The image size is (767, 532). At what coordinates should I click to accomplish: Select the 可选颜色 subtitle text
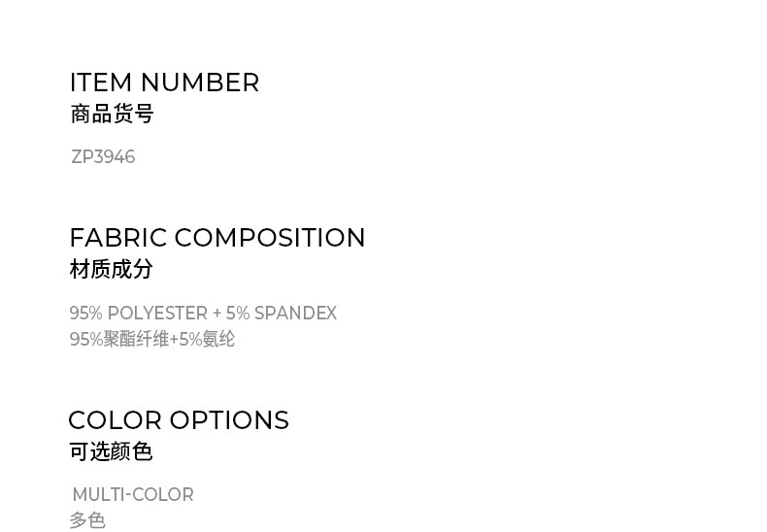111,451
